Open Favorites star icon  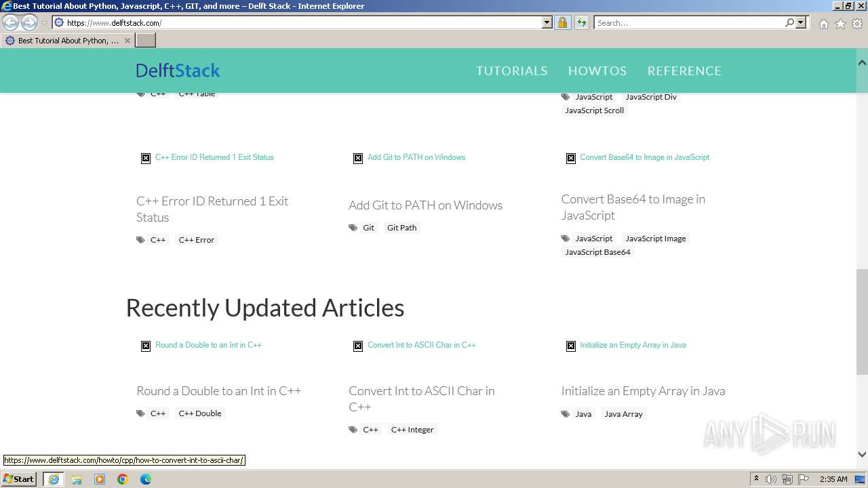(x=840, y=24)
